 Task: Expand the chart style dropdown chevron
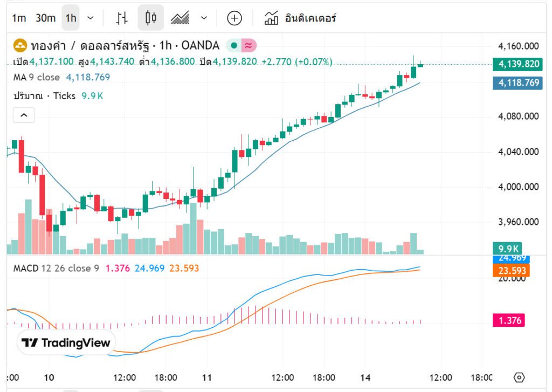pyautogui.click(x=204, y=18)
